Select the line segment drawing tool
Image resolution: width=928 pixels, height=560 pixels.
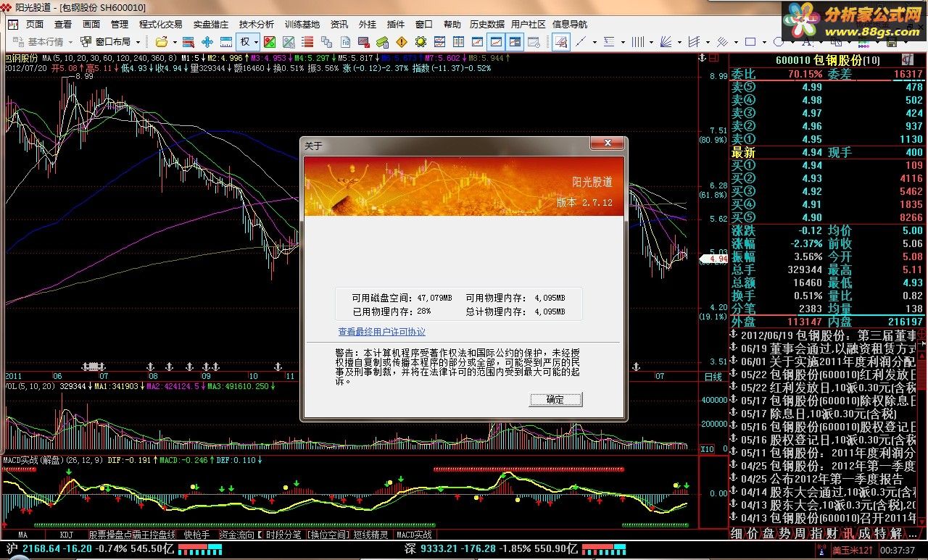click(x=581, y=42)
